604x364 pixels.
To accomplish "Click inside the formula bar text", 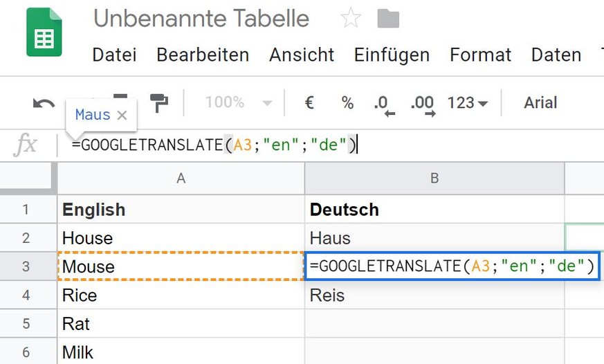I will click(x=214, y=145).
